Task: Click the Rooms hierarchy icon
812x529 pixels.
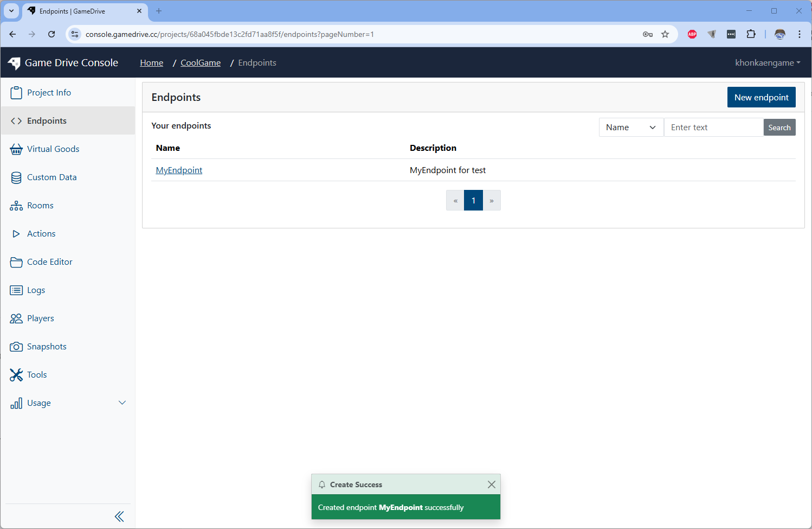Action: 16,205
